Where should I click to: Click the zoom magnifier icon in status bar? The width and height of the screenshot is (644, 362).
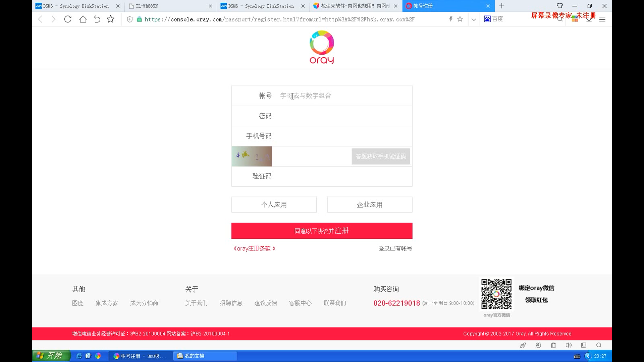[599, 345]
